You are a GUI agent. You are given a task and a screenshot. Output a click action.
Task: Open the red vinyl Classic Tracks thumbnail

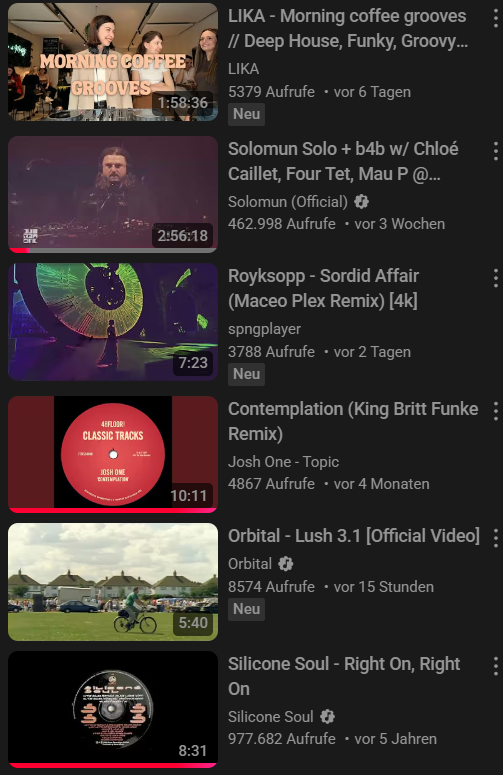113,454
